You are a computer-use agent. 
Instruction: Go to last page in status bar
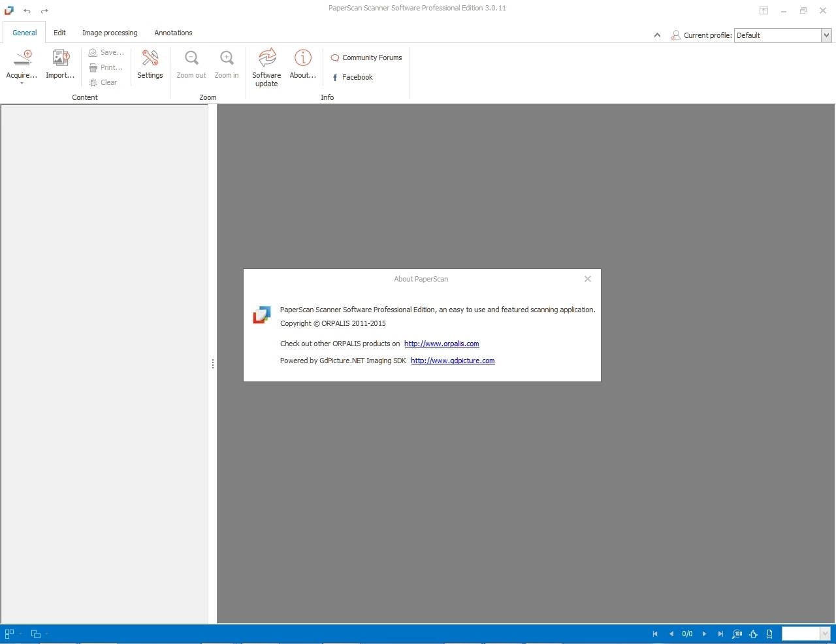(x=720, y=634)
